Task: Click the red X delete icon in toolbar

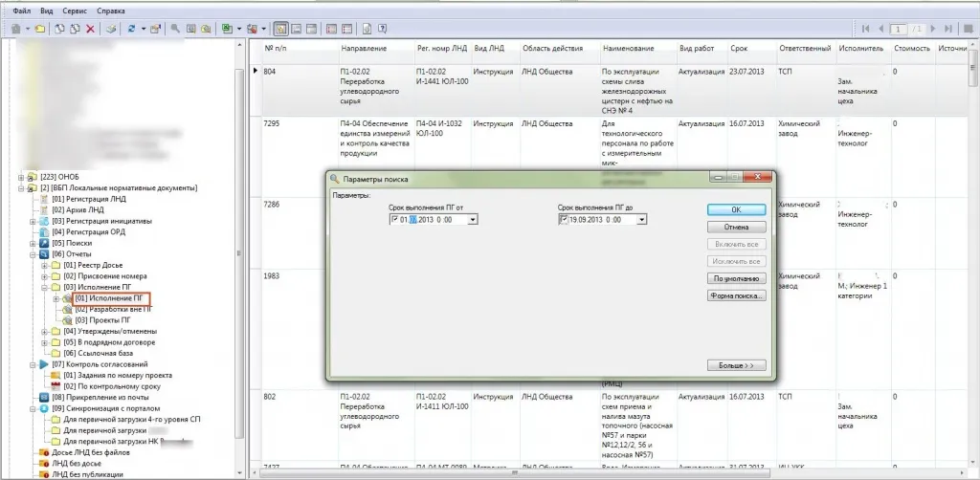Action: coord(90,29)
